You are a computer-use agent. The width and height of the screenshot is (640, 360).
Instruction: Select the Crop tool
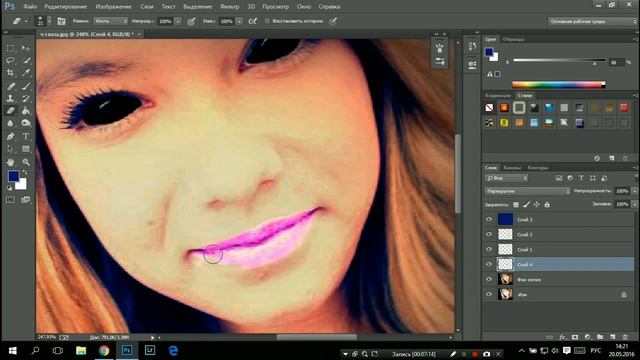tap(11, 73)
